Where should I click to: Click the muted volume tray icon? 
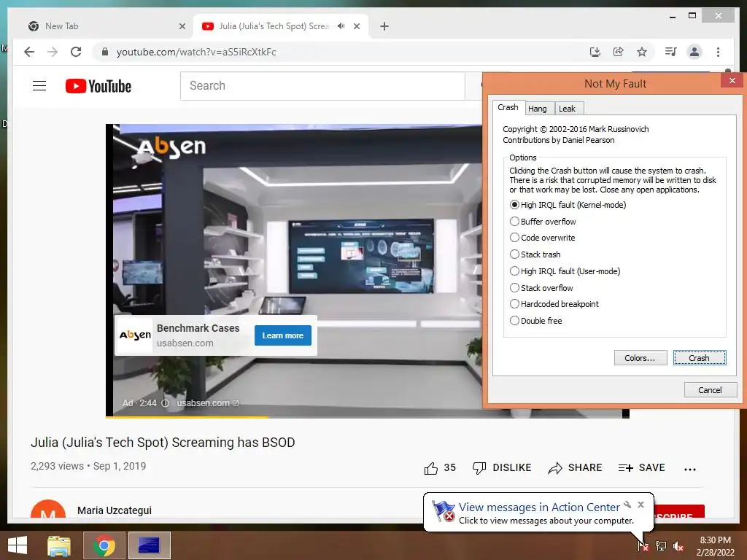click(678, 546)
